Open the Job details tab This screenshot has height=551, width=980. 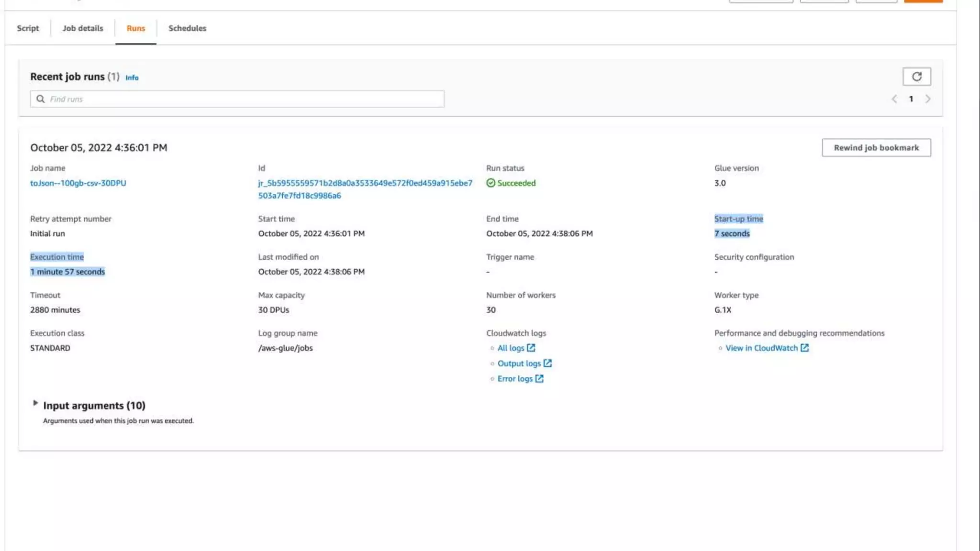click(83, 28)
